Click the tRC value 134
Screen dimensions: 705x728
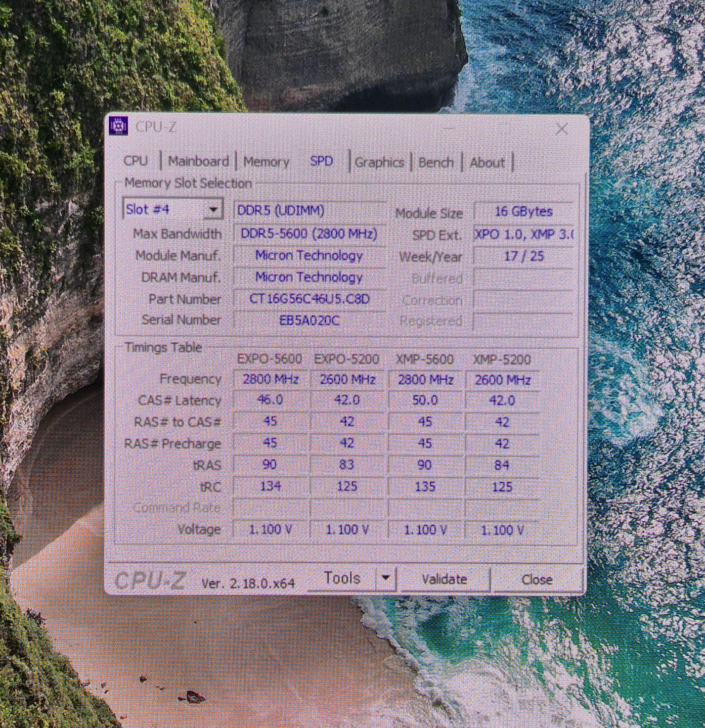click(271, 486)
